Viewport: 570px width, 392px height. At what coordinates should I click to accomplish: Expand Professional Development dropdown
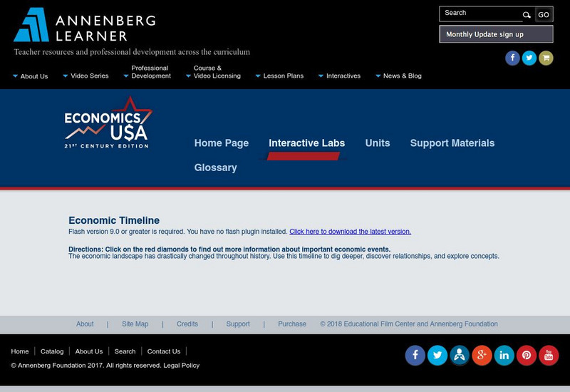pyautogui.click(x=147, y=72)
